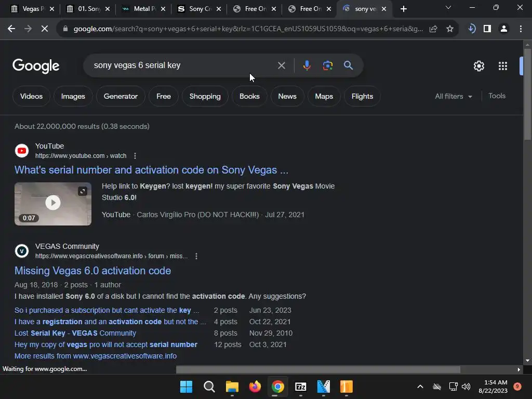The image size is (532, 399).
Task: Close the Sony Cr tab
Action: tap(219, 9)
